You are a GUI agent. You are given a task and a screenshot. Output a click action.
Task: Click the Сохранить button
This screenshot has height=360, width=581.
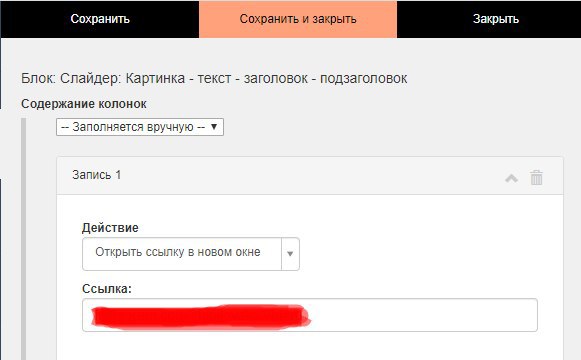(100, 19)
